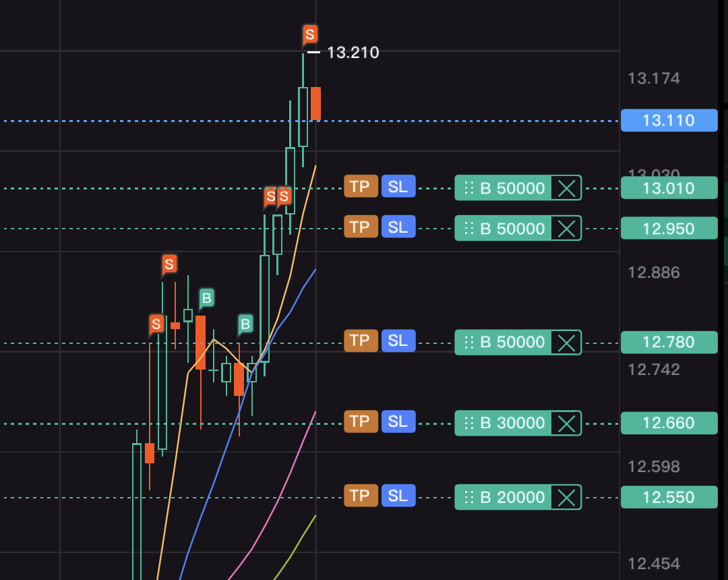Click SL on the 12.550 order line
728x580 pixels.
pos(398,496)
